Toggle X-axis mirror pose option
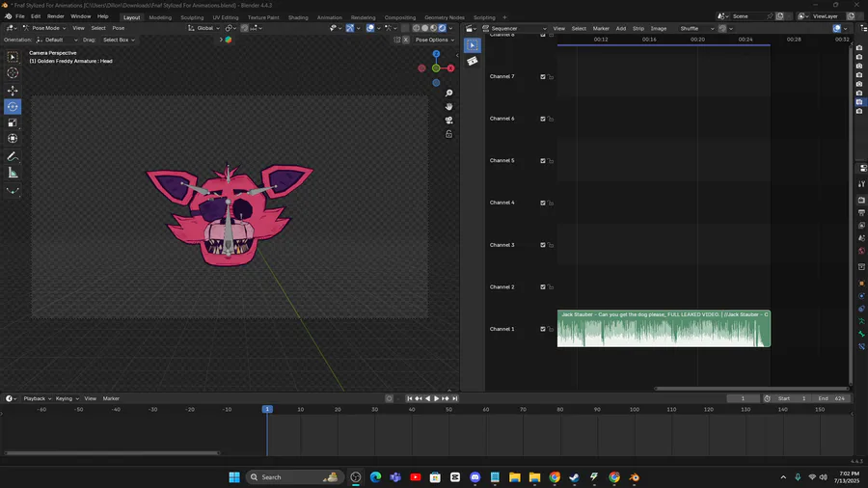The width and height of the screenshot is (868, 488). [x=406, y=40]
